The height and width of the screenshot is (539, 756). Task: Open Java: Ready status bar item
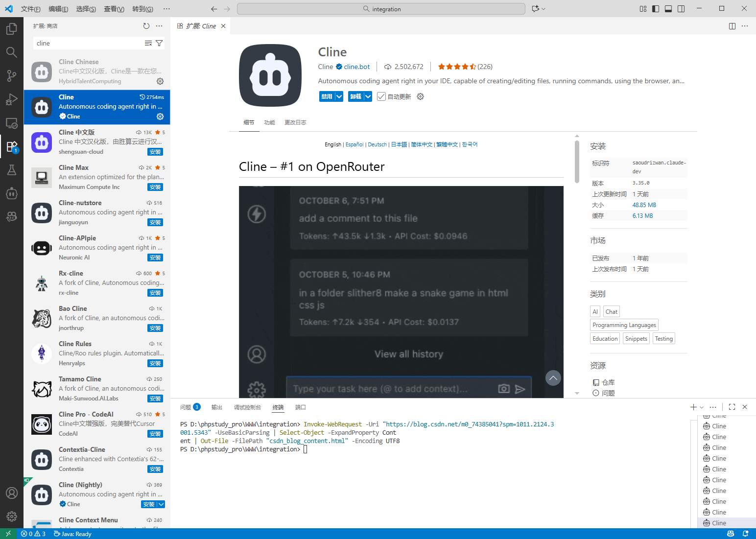tap(72, 534)
